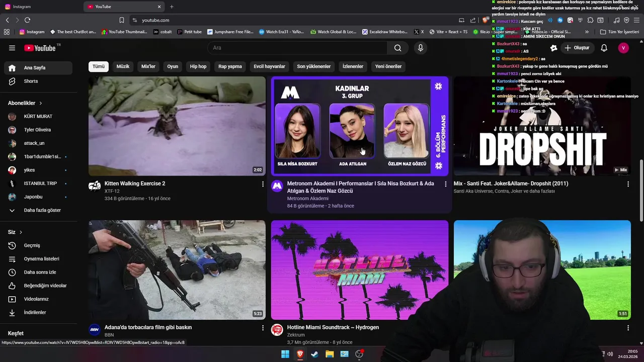Click the Ara search input field
Viewport: 644px width, 362px height.
(x=297, y=48)
